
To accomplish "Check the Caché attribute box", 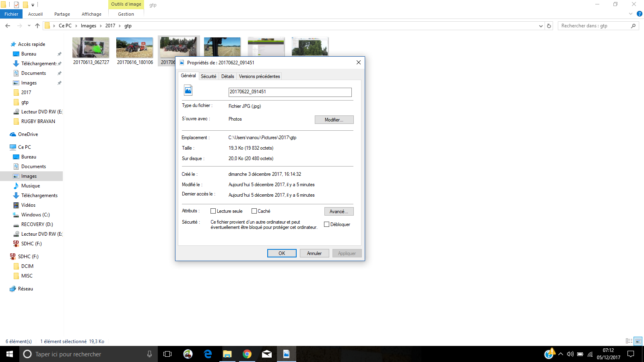I will click(254, 211).
